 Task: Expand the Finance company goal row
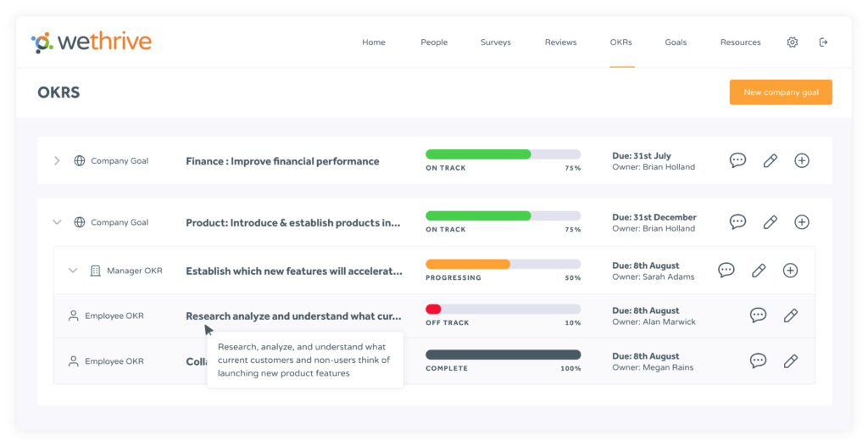coord(57,161)
